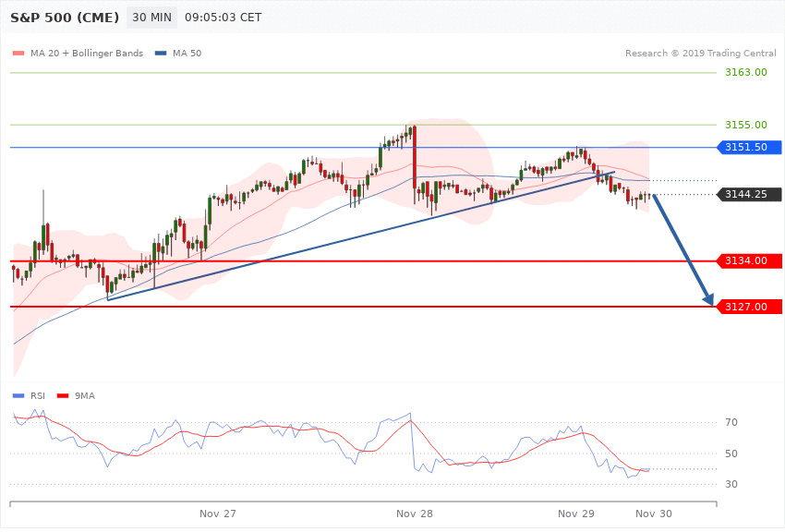Click the blue 3151.50 pivot price tag
This screenshot has height=532, width=785.
[x=750, y=147]
